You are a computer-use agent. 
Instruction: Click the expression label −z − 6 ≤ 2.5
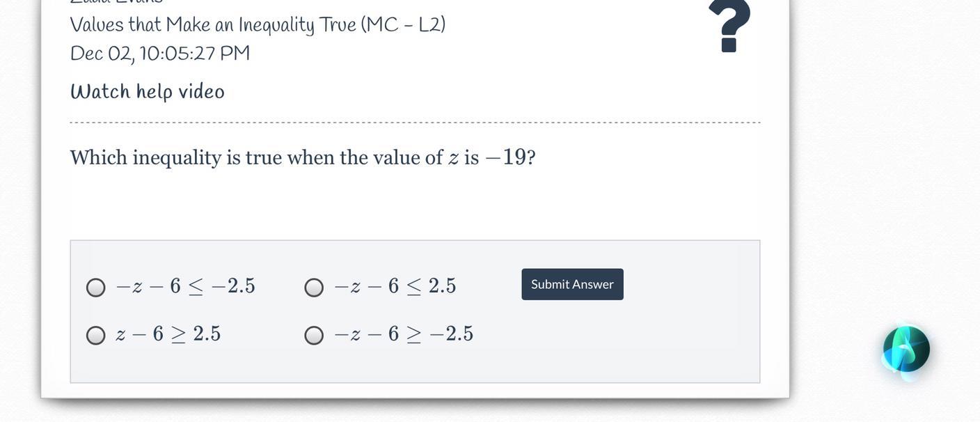pyautogui.click(x=395, y=286)
